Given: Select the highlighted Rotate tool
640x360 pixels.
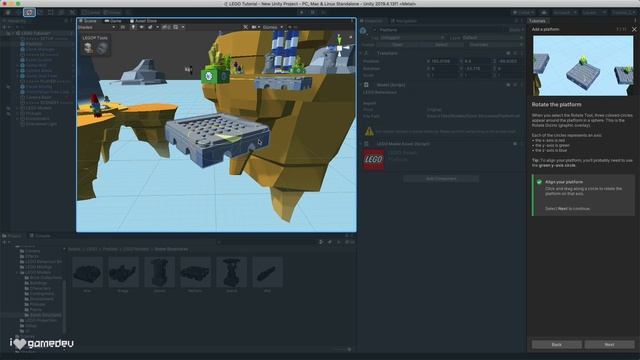Looking at the screenshot, I should [x=29, y=12].
